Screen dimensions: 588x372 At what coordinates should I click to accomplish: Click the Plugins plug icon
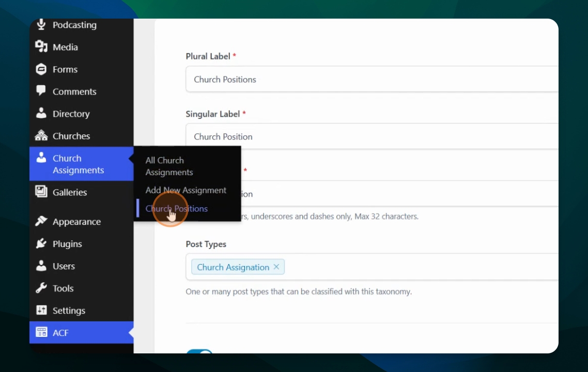click(x=41, y=243)
